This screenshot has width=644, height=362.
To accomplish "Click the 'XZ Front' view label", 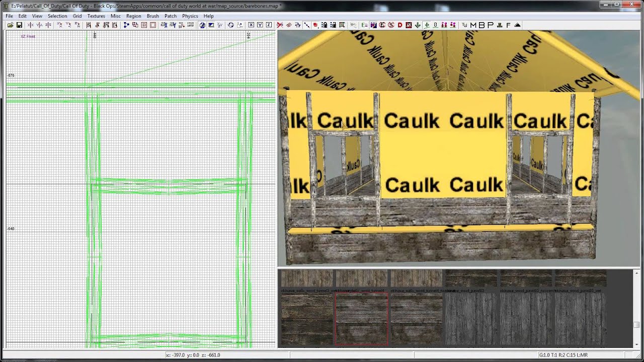I will (28, 36).
